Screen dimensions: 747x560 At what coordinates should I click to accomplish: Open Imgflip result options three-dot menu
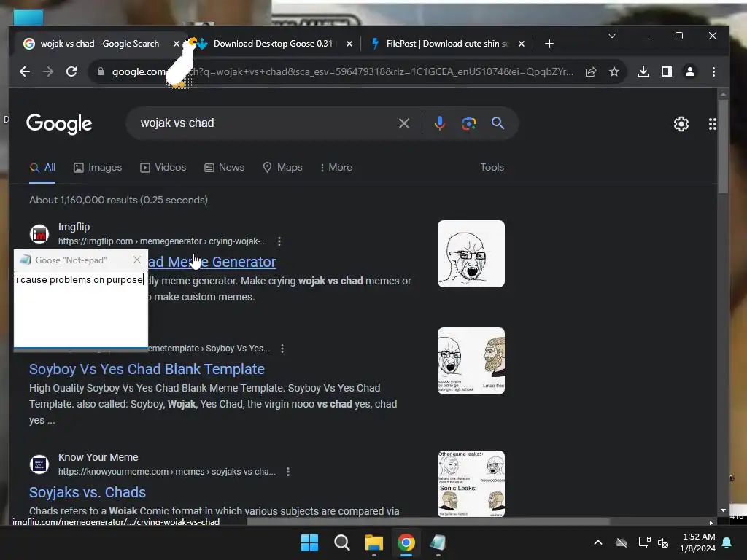pyautogui.click(x=279, y=241)
